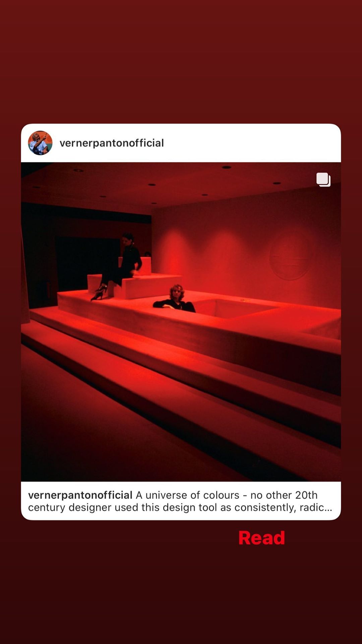
Task: Open the vernerpantonofficial profile avatar
Action: tap(40, 143)
